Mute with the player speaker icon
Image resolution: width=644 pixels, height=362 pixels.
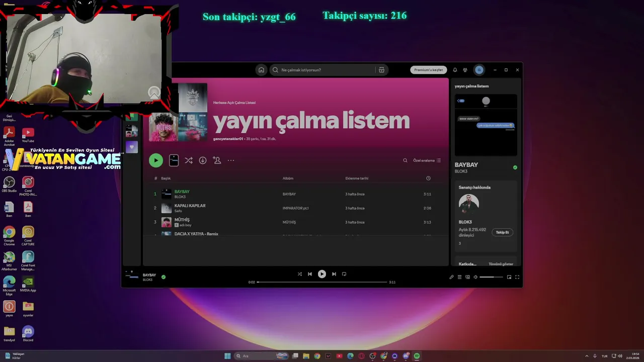tap(475, 277)
